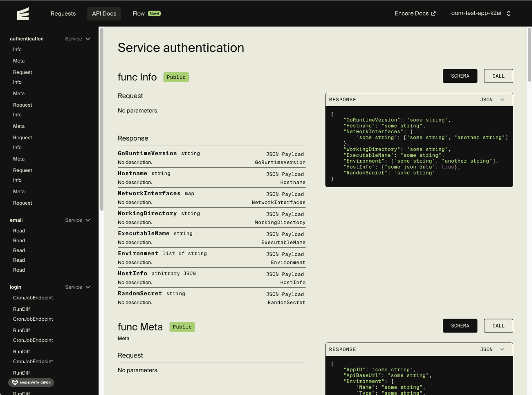Image resolution: width=532 pixels, height=395 pixels.
Task: Select the email service heading in sidebar
Action: coord(16,220)
